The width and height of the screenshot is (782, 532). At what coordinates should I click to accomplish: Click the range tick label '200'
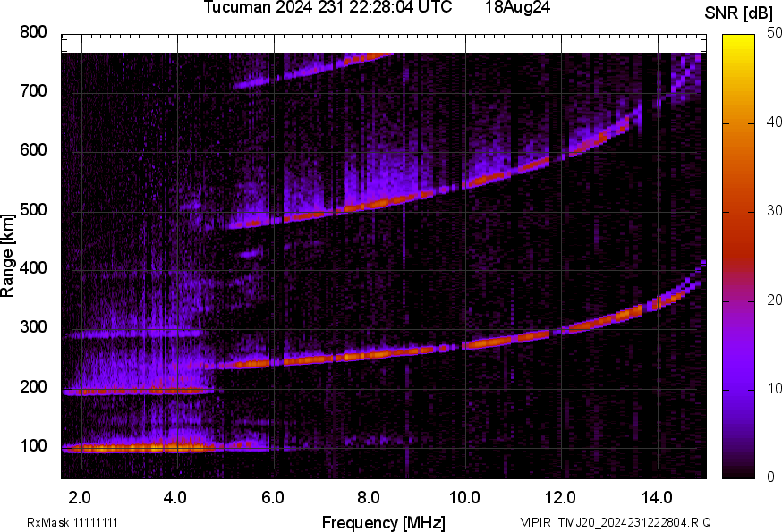(x=33, y=386)
